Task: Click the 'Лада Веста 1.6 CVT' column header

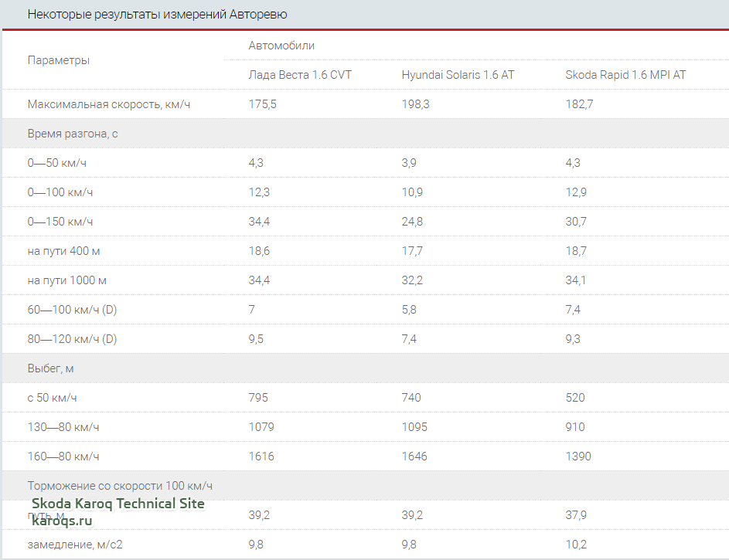Action: pyautogui.click(x=300, y=75)
